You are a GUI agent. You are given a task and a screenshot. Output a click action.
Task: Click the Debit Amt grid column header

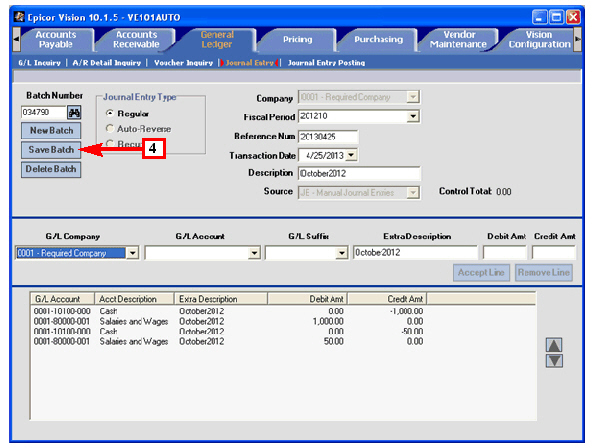pyautogui.click(x=307, y=299)
